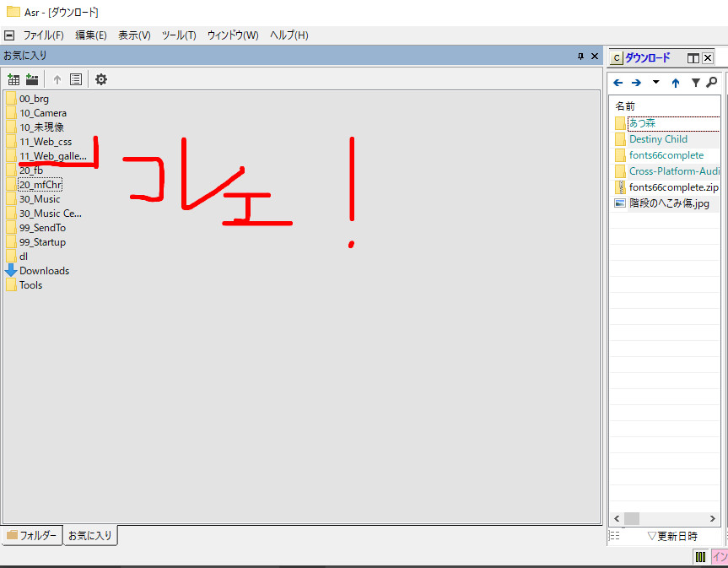Click the pink イン status bar cell
Viewport: 728px width, 568px height.
[720, 556]
